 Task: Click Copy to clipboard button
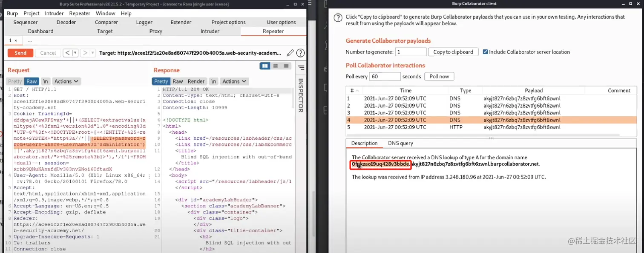(x=453, y=52)
